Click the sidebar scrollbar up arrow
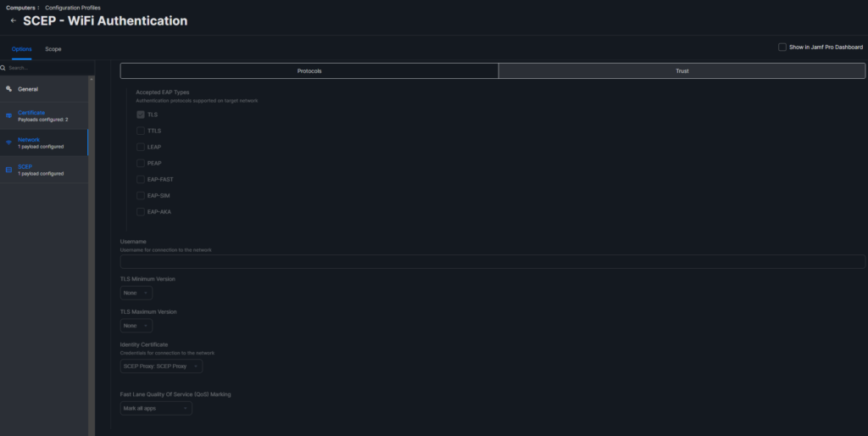 pyautogui.click(x=92, y=79)
